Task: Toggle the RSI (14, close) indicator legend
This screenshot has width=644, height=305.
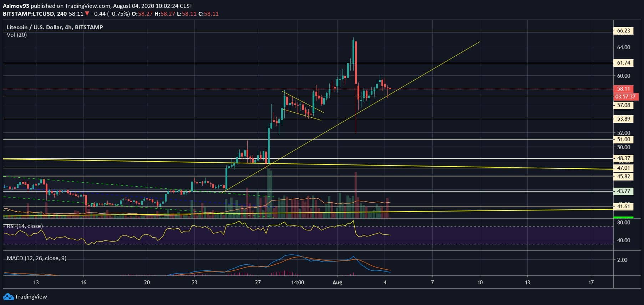Action: 25,226
